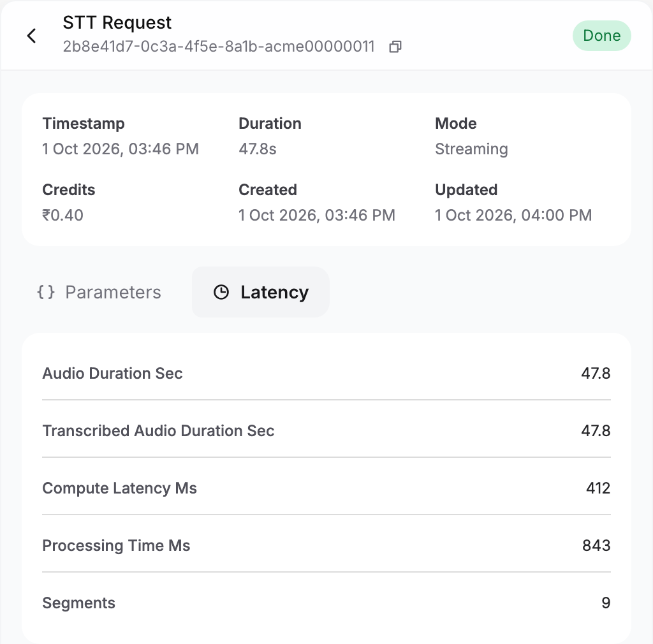The image size is (653, 644).
Task: Click the Duration value 47.8s
Action: coord(258,149)
